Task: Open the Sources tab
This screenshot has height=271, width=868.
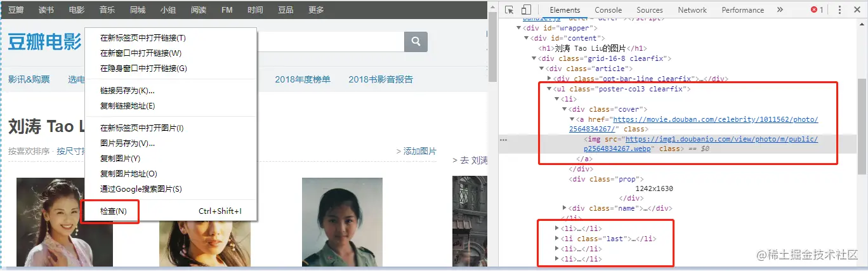Action: point(650,10)
